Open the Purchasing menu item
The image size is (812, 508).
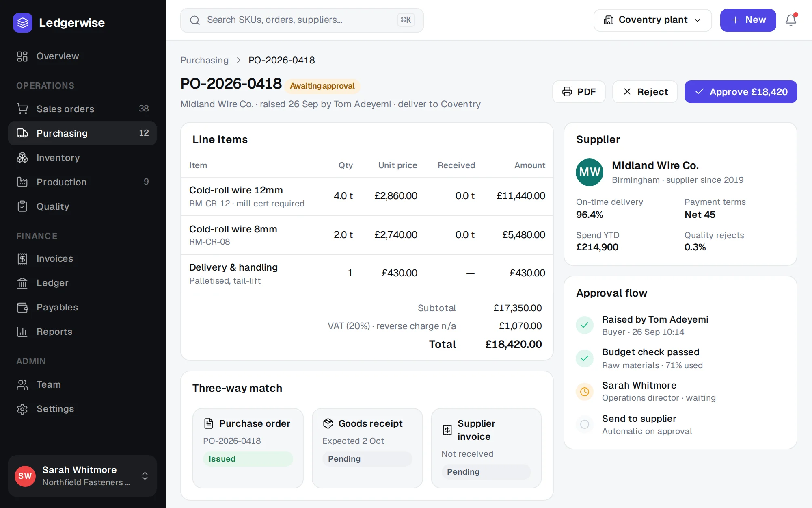coord(82,133)
